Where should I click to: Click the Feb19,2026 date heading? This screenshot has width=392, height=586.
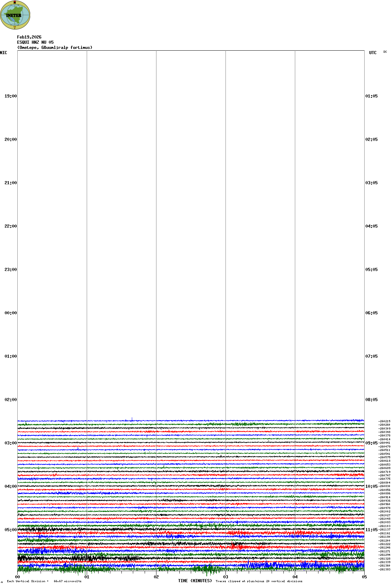[29, 37]
